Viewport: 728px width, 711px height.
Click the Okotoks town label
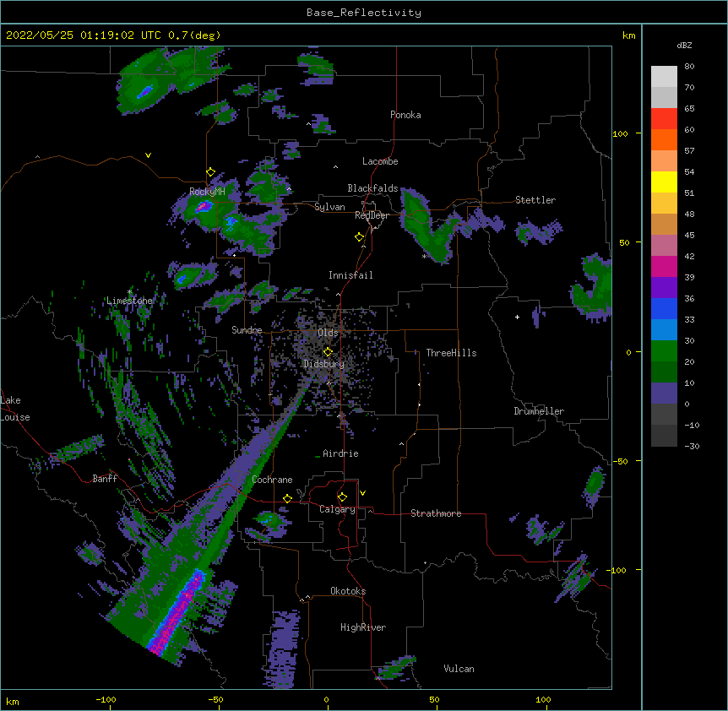point(348,591)
